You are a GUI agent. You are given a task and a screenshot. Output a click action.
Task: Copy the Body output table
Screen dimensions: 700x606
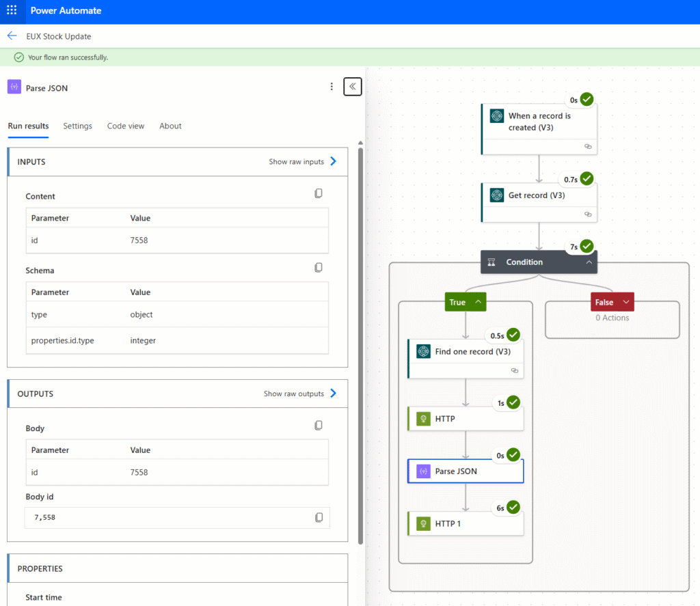[319, 425]
